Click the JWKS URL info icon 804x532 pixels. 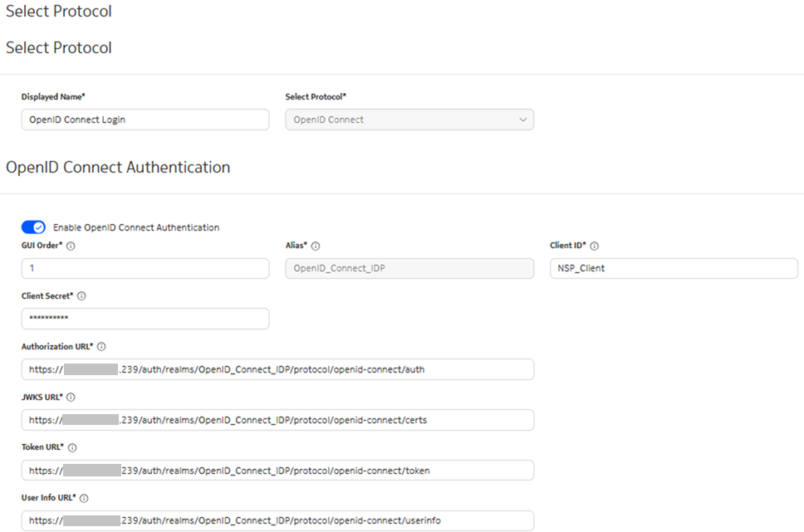[71, 398]
